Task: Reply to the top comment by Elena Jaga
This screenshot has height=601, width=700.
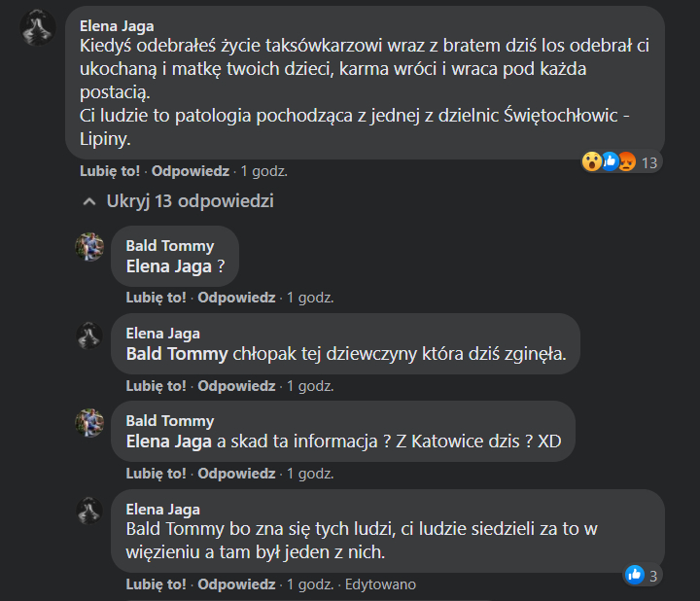Action: 191,170
